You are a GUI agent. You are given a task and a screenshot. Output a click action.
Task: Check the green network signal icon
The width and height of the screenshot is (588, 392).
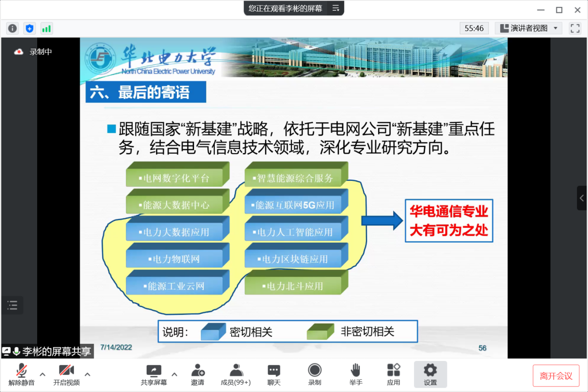point(46,28)
